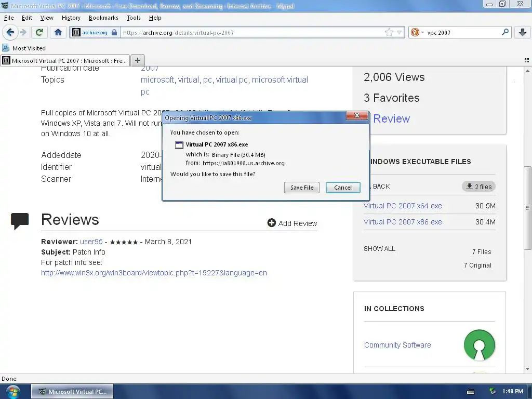Open reviewer user95 profile
The image size is (532, 399).
coord(91,242)
